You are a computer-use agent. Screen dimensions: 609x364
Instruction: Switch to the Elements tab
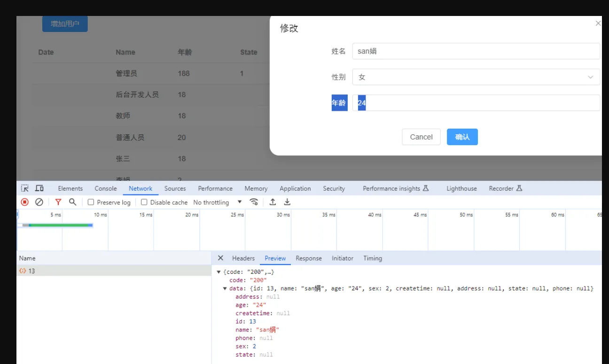[70, 188]
